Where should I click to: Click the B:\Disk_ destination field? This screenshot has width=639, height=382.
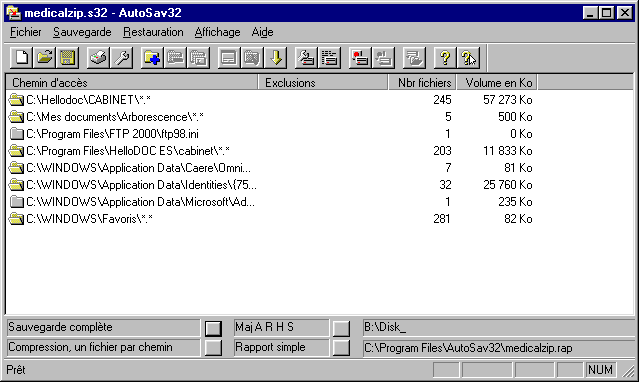(x=499, y=327)
